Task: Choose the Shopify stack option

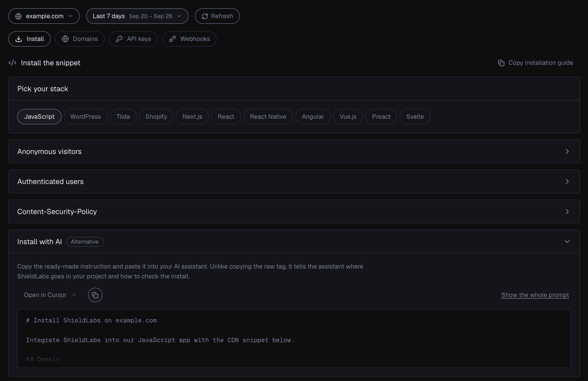Action: pos(156,117)
